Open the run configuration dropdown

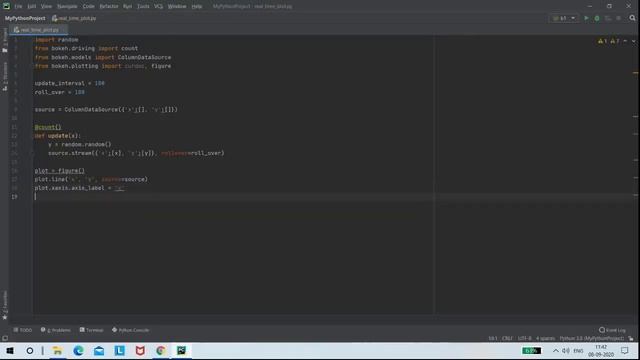pyautogui.click(x=564, y=18)
